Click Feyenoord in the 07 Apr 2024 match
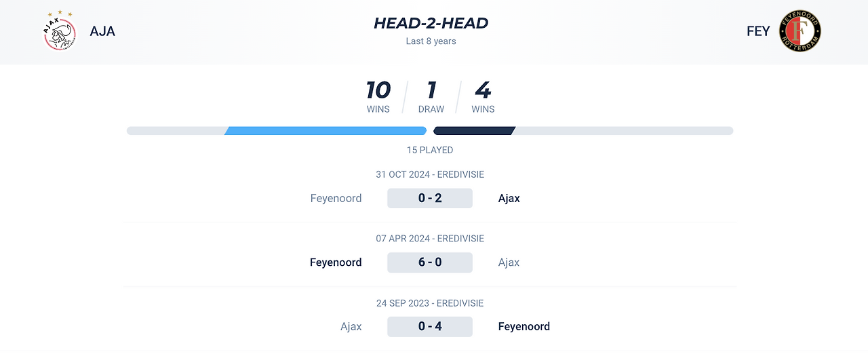 pos(336,262)
